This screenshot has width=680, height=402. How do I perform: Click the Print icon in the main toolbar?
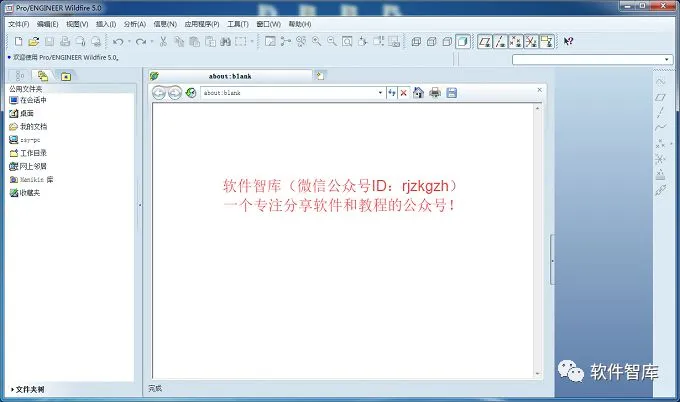65,41
